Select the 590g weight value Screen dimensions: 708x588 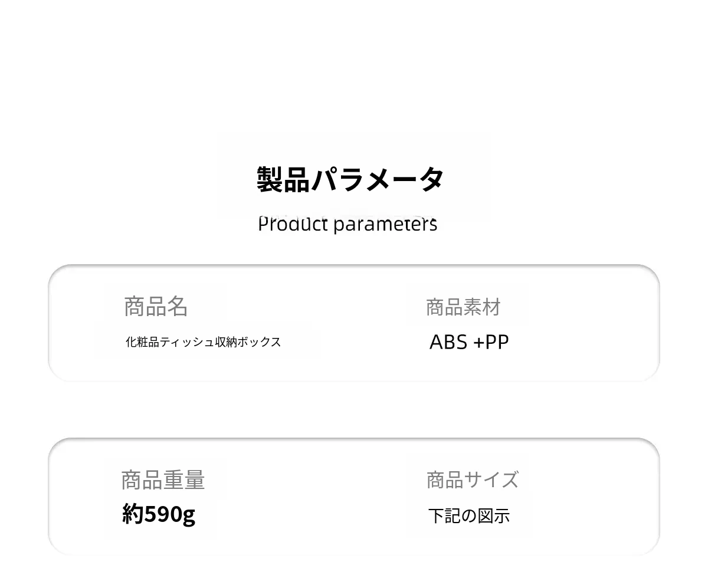pyautogui.click(x=169, y=514)
